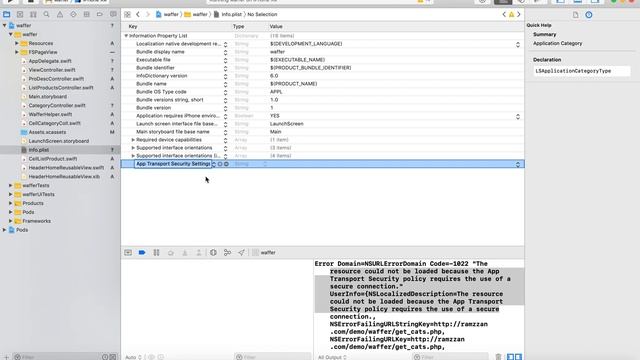Open Debug View Hierarchy
Screen dimensions: 640x360
click(x=213, y=253)
